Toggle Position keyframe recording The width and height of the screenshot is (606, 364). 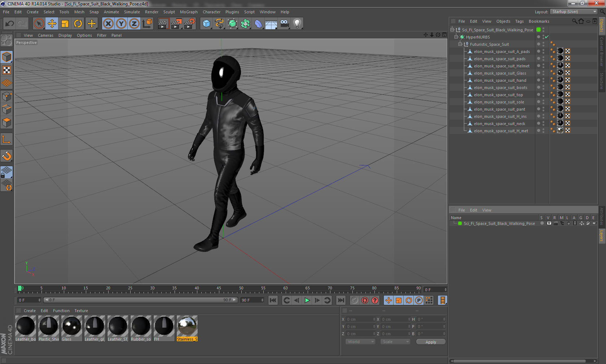point(388,300)
